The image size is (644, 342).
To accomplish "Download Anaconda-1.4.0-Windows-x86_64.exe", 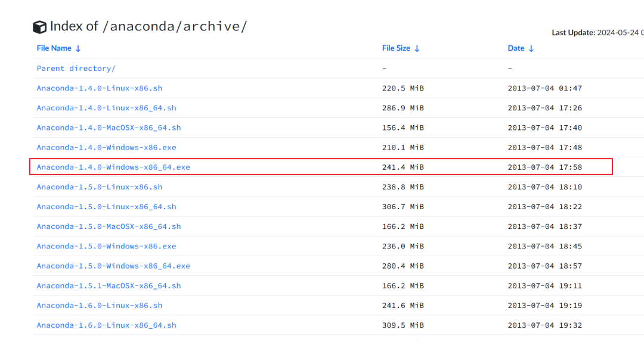I will coord(113,167).
